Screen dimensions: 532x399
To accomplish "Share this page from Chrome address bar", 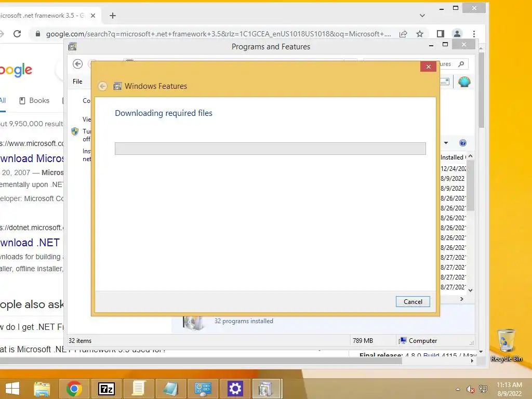I will tap(403, 34).
